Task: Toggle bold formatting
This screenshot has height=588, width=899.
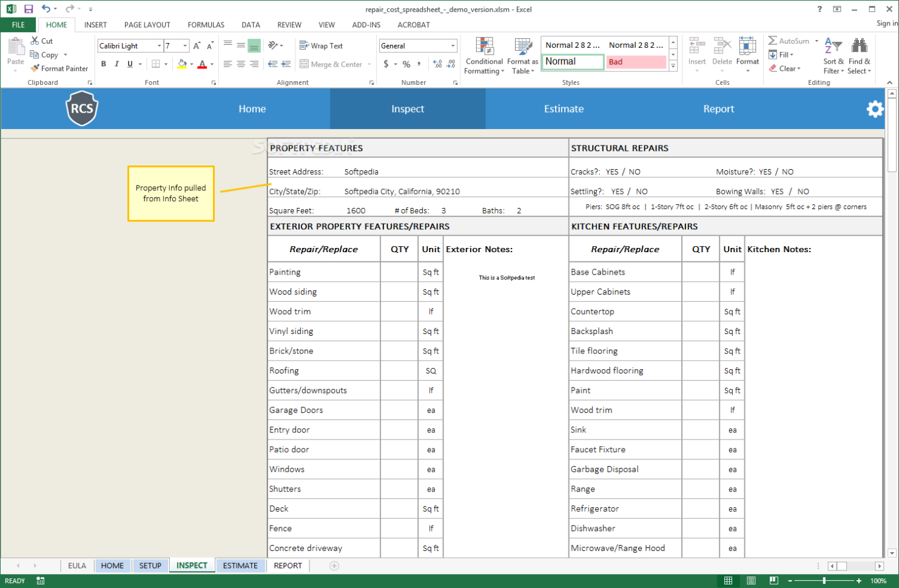Action: click(x=103, y=63)
